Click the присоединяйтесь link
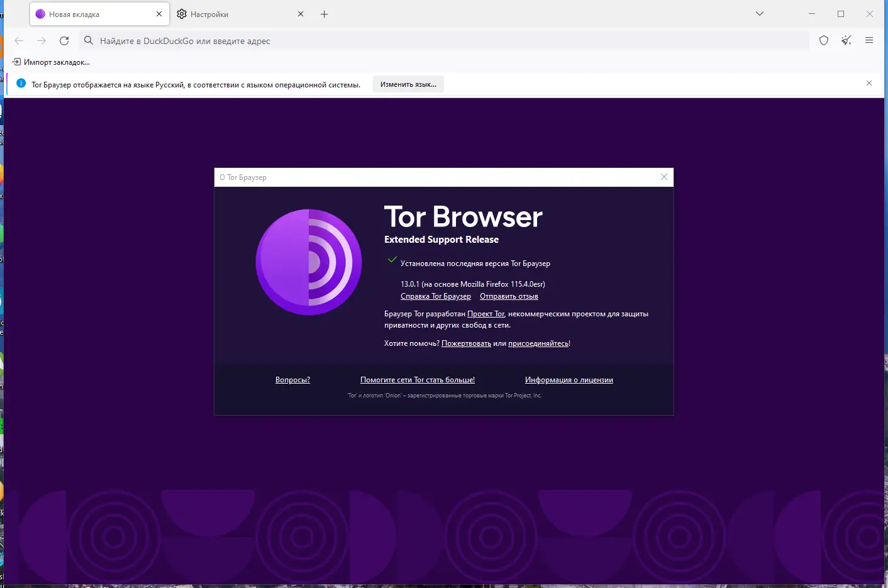 [538, 343]
